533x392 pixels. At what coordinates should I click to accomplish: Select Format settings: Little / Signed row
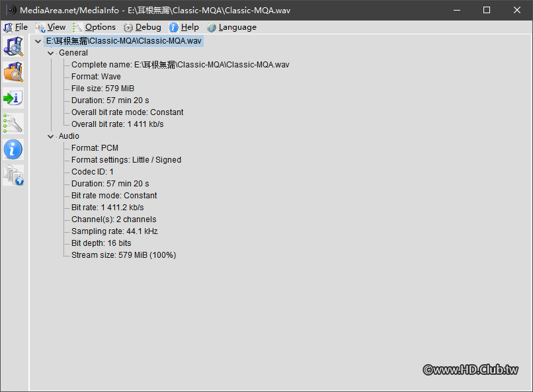point(126,160)
